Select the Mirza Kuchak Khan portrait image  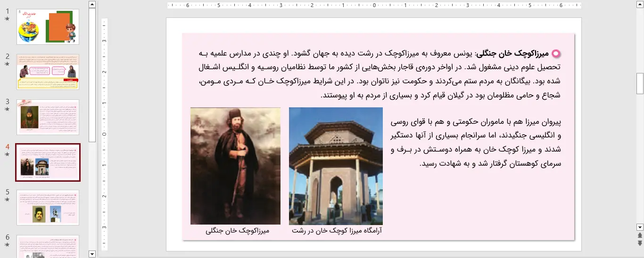click(235, 166)
